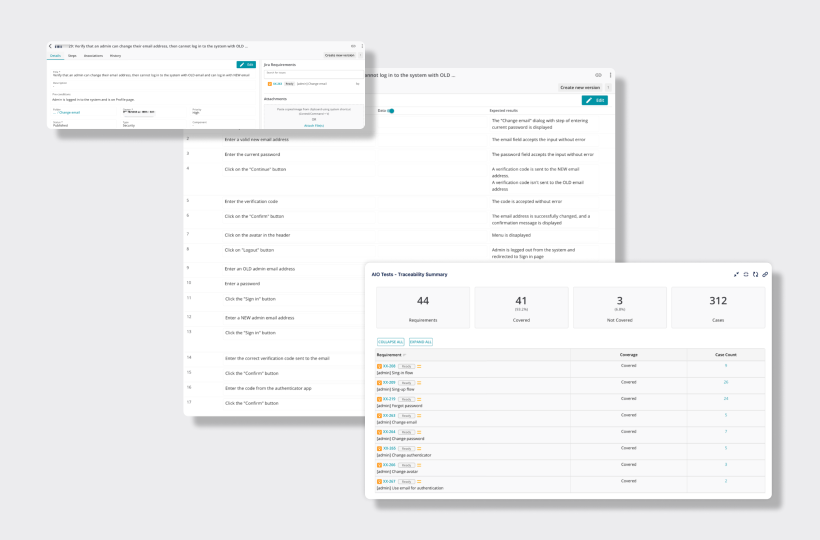Toggle the Data switch in the steps table
This screenshot has width=820, height=540.
click(x=391, y=110)
